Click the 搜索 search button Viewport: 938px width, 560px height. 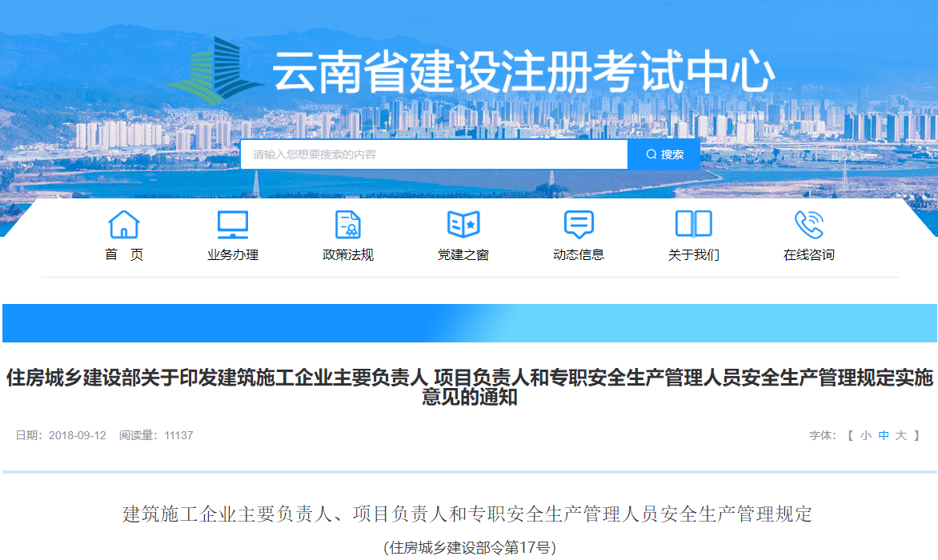click(664, 154)
